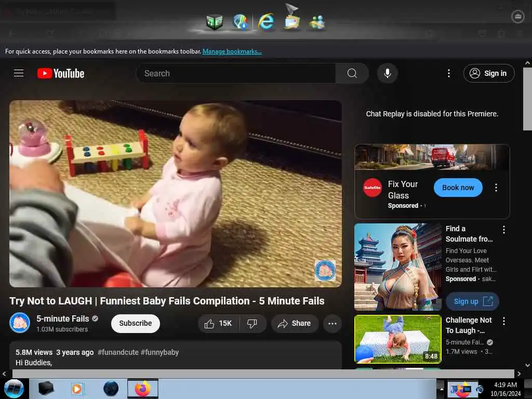The image size is (532, 399).
Task: Open the dark globe taskbar icon
Action: (x=111, y=389)
